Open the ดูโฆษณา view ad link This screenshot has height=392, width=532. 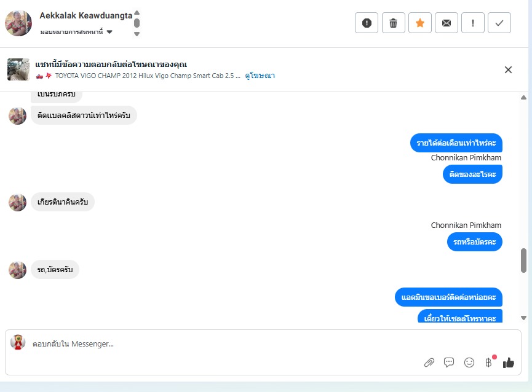point(260,76)
